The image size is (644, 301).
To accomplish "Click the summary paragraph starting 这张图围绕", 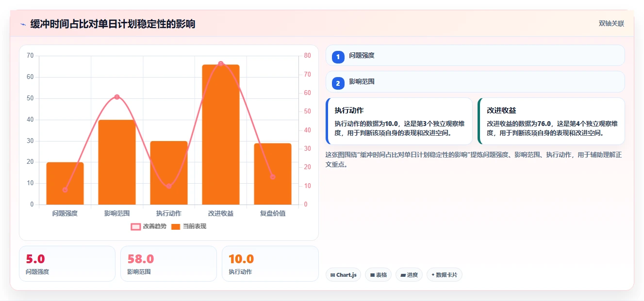I will (474, 159).
